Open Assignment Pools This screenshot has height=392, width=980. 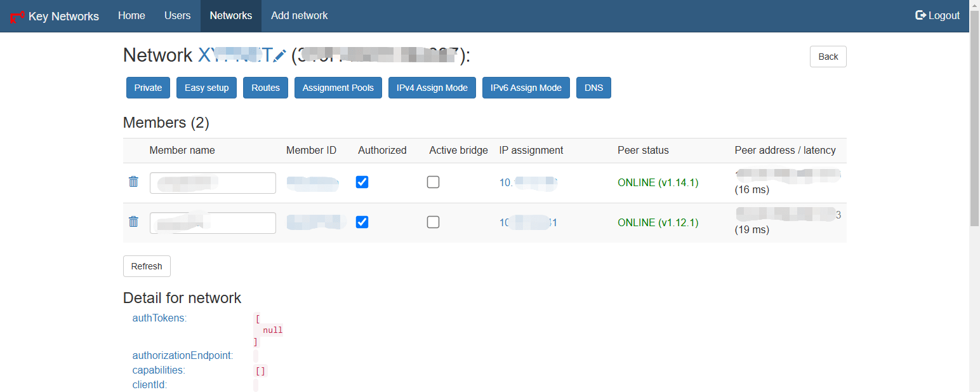tap(338, 88)
